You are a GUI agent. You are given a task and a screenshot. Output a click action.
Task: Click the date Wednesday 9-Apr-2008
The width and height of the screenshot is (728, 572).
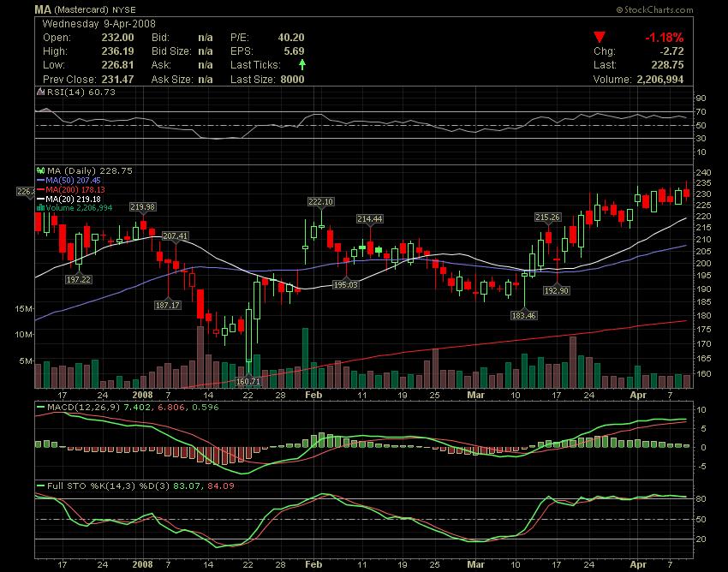(98, 24)
